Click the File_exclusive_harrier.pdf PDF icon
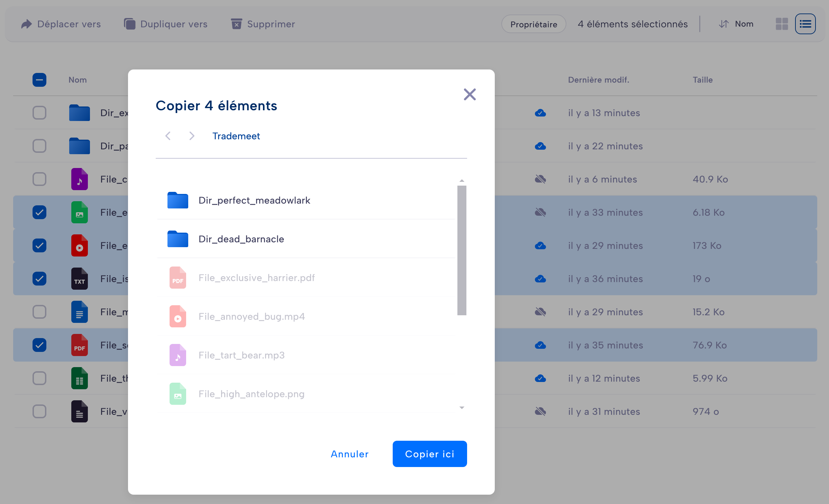 click(177, 278)
